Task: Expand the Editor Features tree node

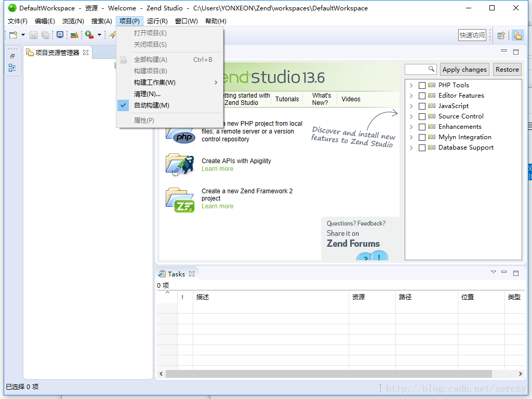Action: pyautogui.click(x=411, y=96)
